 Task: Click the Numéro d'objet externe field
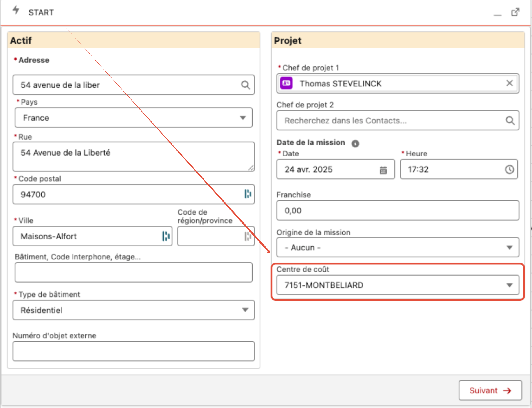pyautogui.click(x=134, y=351)
